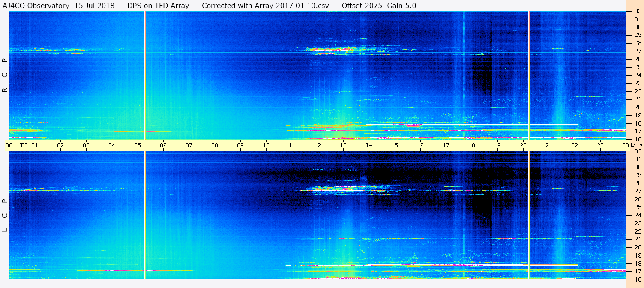The image size is (644, 288).
Task: Select the 11 hour mark on UTC axis
Action: (x=292, y=145)
